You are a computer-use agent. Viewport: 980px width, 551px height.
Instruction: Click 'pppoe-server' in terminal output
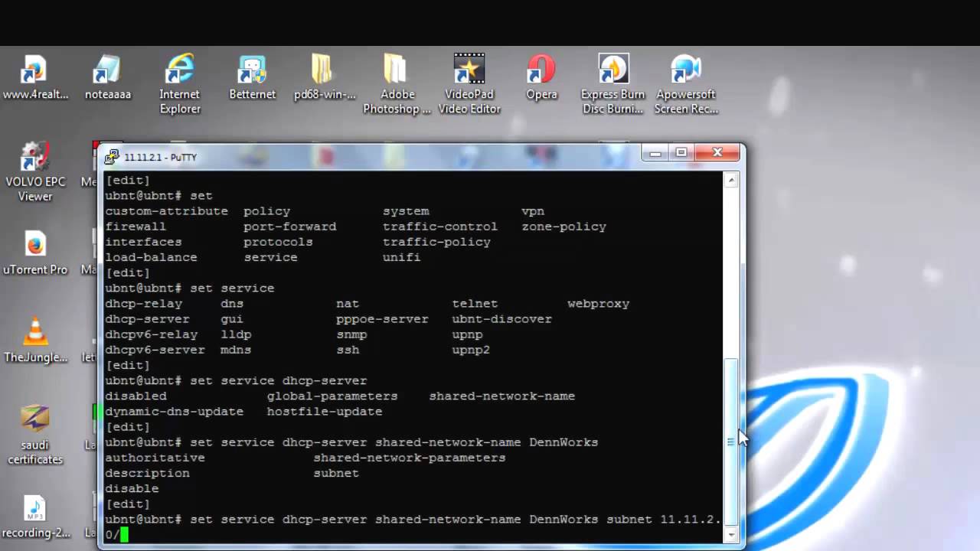pyautogui.click(x=382, y=319)
